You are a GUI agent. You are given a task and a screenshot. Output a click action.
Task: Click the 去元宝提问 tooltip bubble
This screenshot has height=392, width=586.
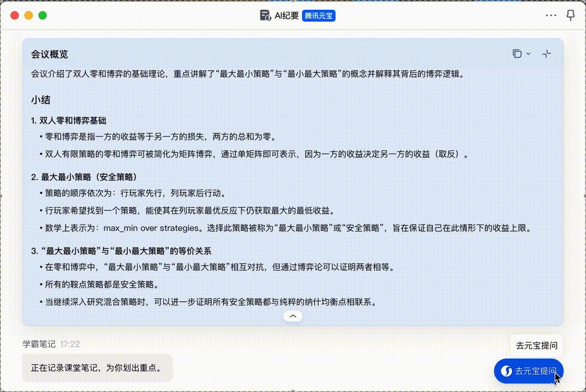[537, 345]
